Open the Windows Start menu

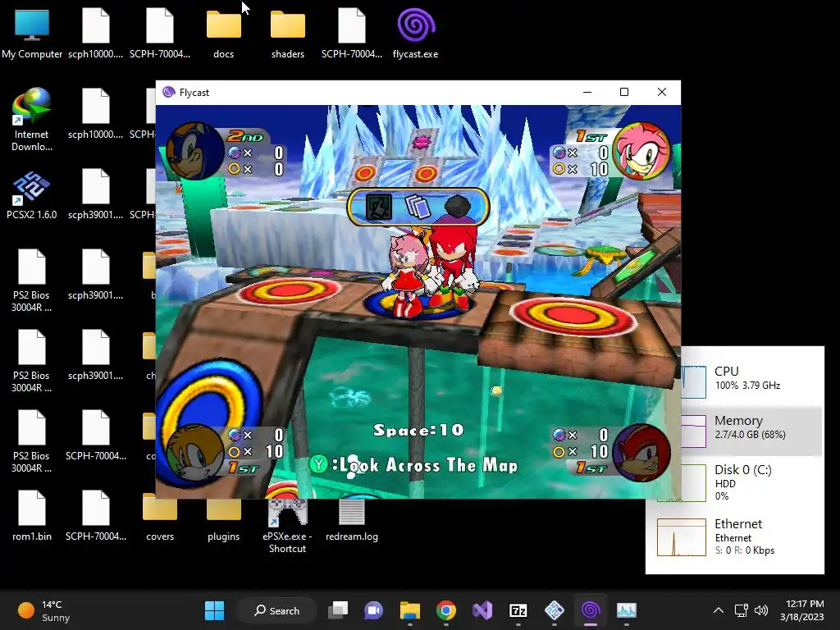(x=215, y=610)
